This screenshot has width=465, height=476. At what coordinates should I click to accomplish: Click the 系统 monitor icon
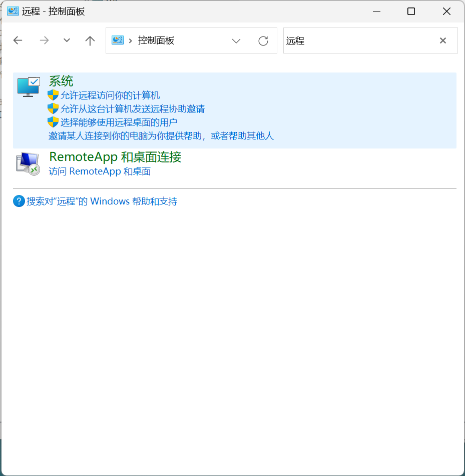point(29,87)
